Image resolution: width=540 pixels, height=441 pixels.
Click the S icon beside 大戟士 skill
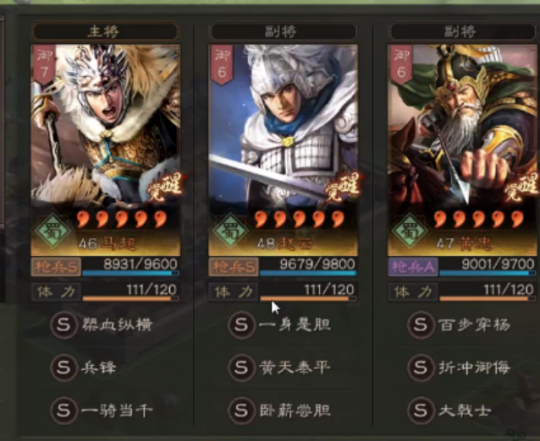[420, 410]
